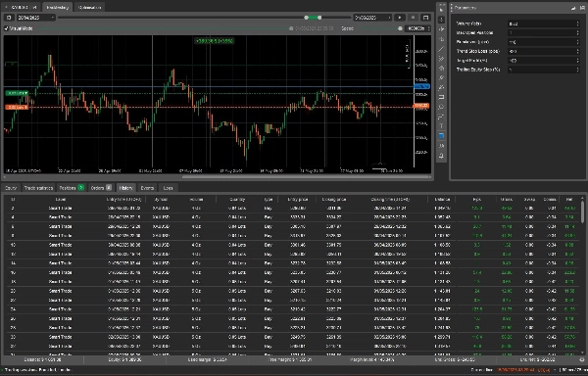588x376 pixels.
Task: Sort History table by Pips column header
Action: tap(477, 199)
